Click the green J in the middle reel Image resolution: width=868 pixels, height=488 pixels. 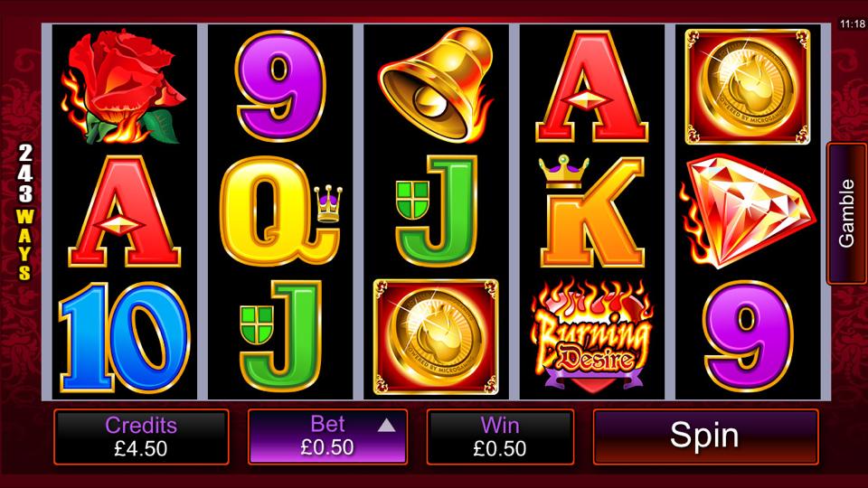coord(436,211)
